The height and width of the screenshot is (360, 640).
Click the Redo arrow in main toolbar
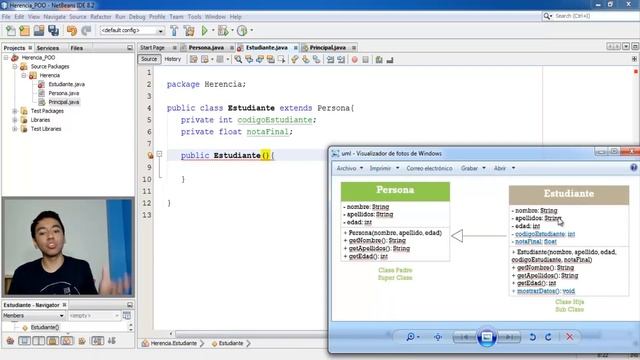86,31
